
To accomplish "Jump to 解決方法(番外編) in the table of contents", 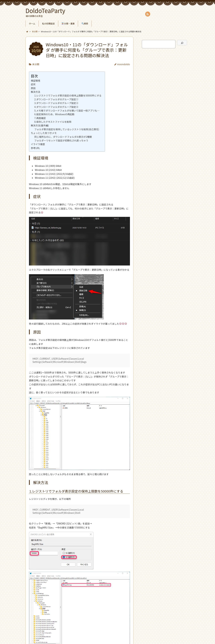I will coord(40,126).
